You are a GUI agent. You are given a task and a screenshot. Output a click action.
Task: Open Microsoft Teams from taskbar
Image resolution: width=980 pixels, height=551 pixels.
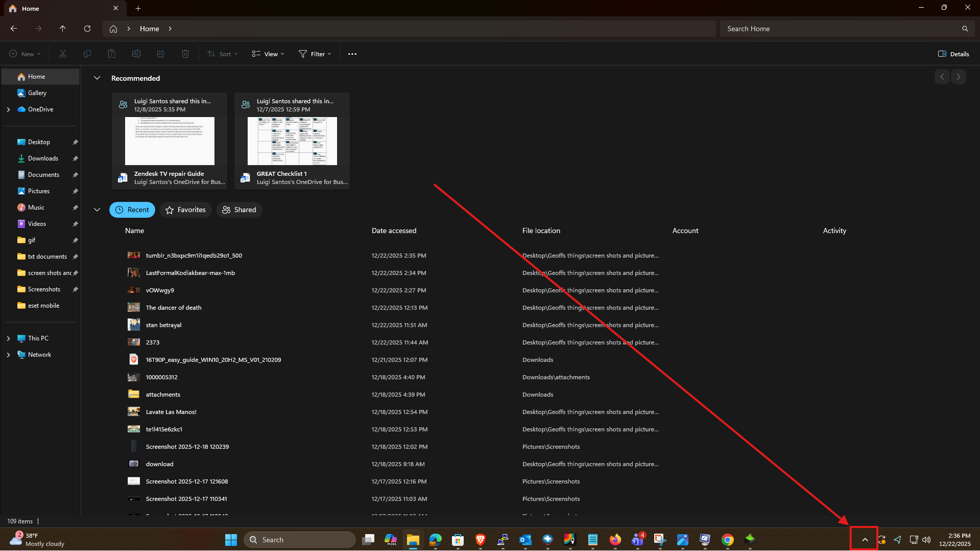tap(638, 540)
